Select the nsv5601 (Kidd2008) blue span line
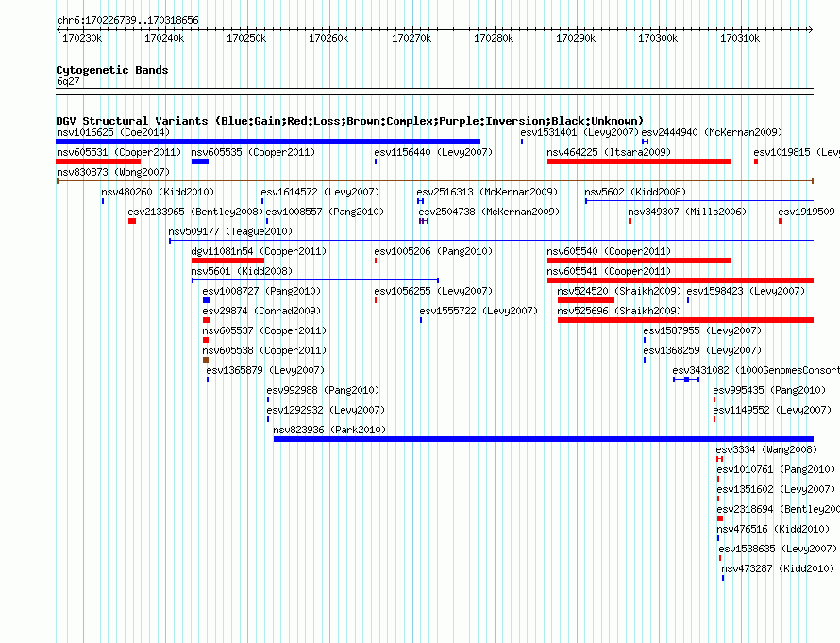840x643 pixels. pos(315,280)
